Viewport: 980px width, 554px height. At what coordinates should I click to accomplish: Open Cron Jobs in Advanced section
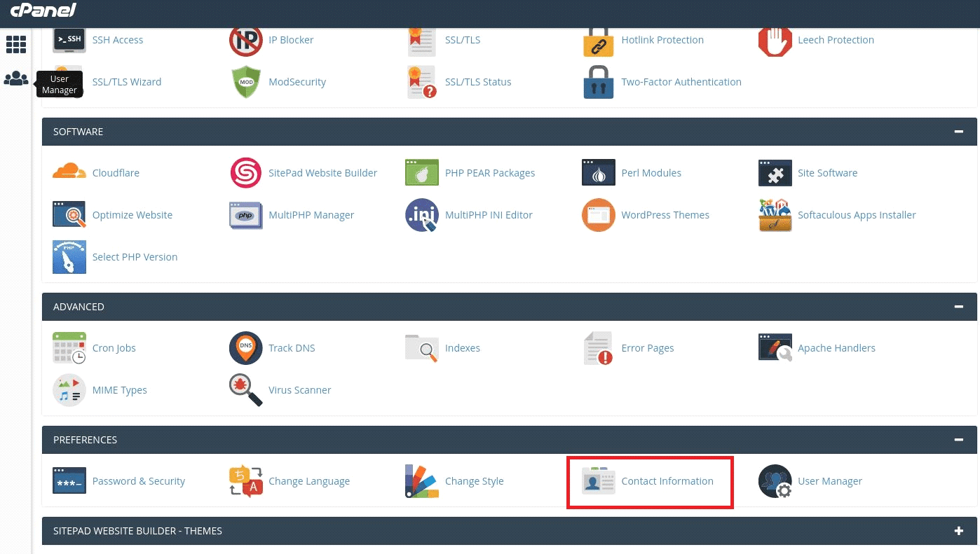point(114,347)
